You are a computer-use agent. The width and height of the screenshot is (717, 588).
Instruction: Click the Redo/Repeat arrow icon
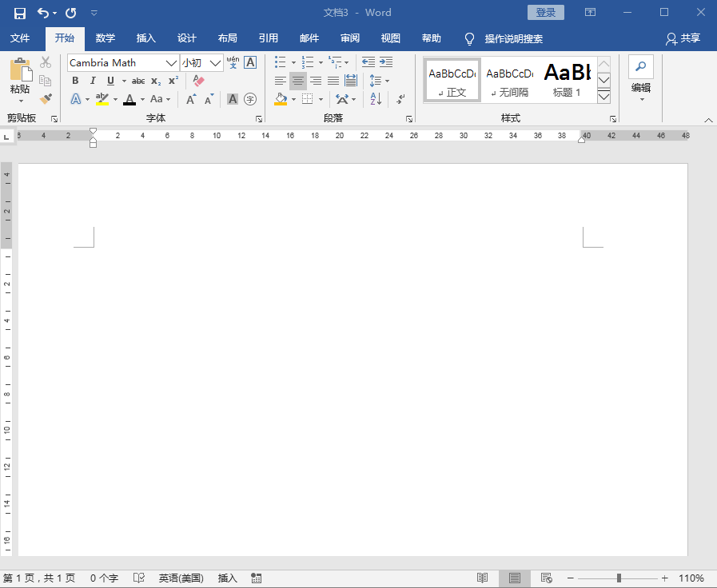pos(71,14)
